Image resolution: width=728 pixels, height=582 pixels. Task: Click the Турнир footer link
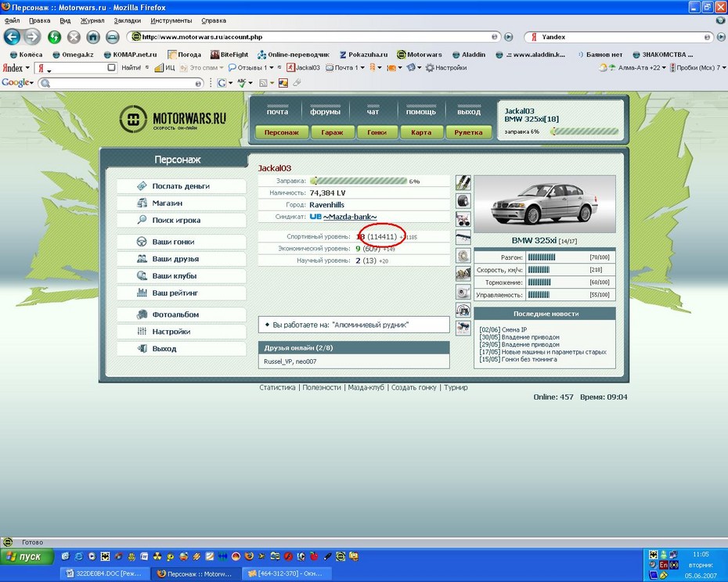pos(456,387)
